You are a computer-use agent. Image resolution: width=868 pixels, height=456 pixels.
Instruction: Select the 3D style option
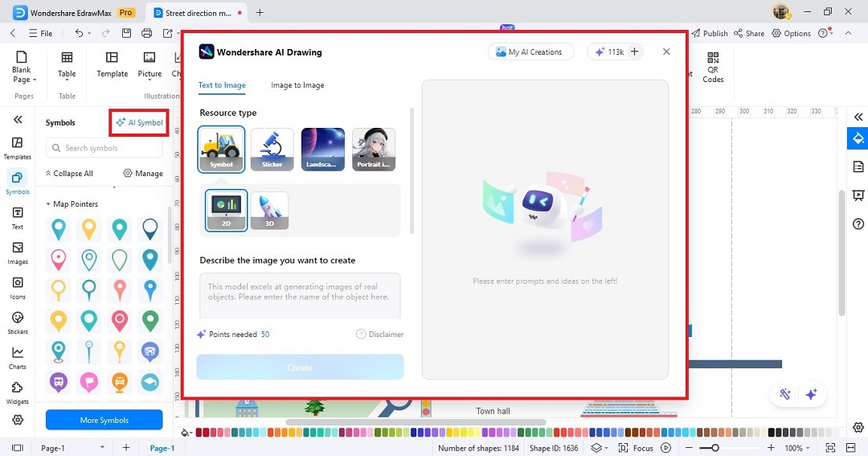[269, 211]
